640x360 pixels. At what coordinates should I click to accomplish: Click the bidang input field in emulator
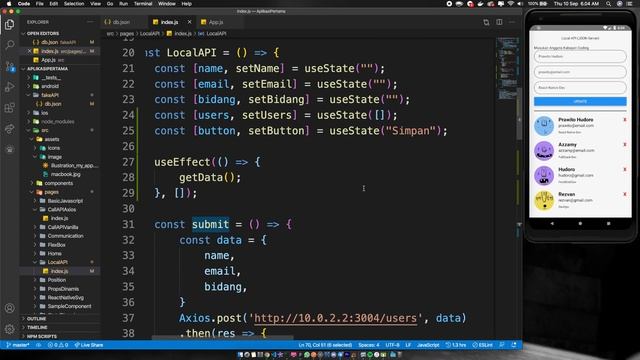click(x=580, y=87)
